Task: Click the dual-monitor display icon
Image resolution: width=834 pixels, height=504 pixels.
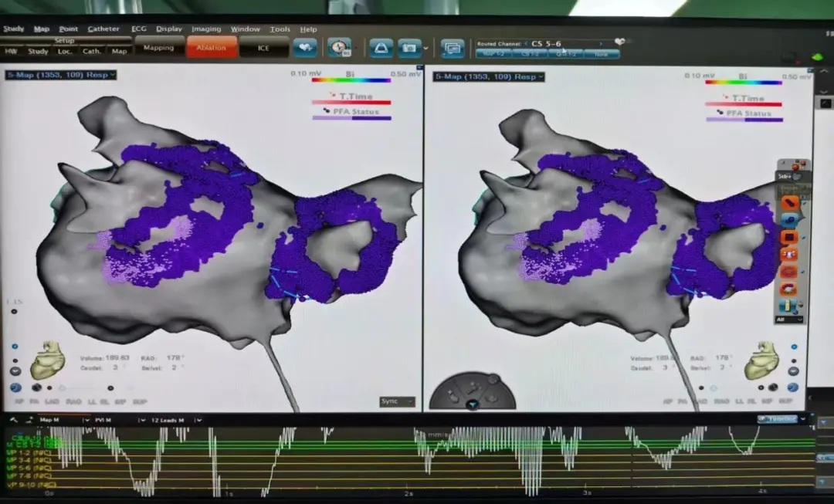Action: coord(453,49)
